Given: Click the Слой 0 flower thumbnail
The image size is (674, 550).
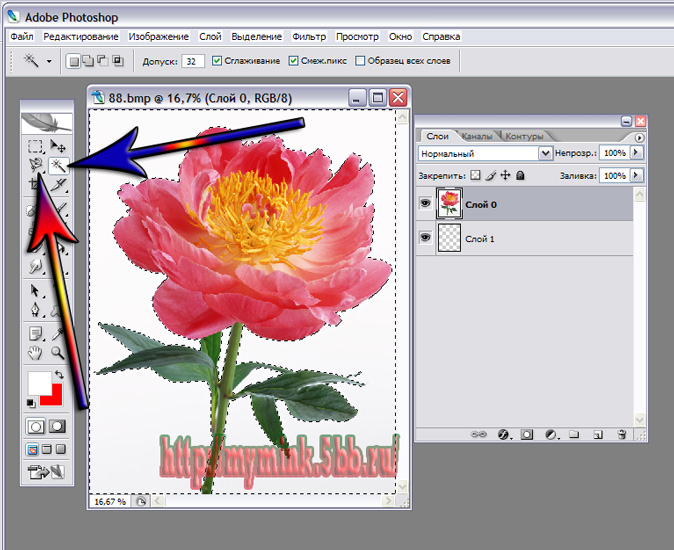Looking at the screenshot, I should click(449, 203).
